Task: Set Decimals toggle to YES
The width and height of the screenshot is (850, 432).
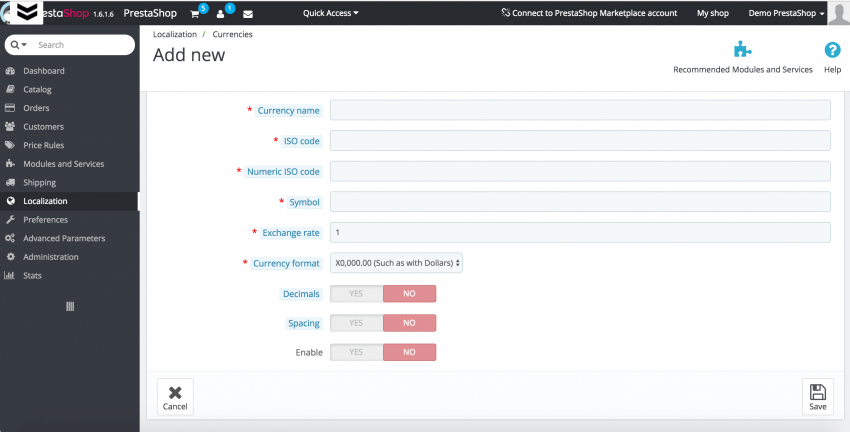Action: [x=356, y=294]
